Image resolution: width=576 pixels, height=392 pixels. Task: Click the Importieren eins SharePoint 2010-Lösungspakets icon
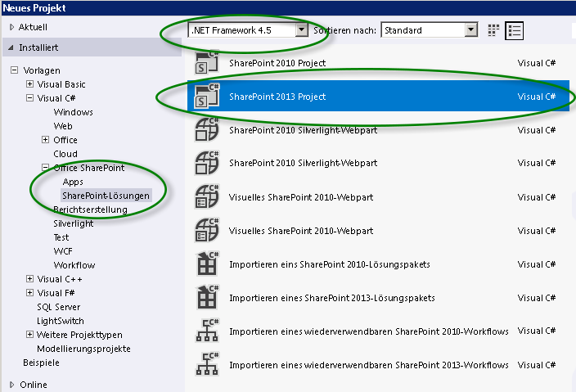[207, 264]
